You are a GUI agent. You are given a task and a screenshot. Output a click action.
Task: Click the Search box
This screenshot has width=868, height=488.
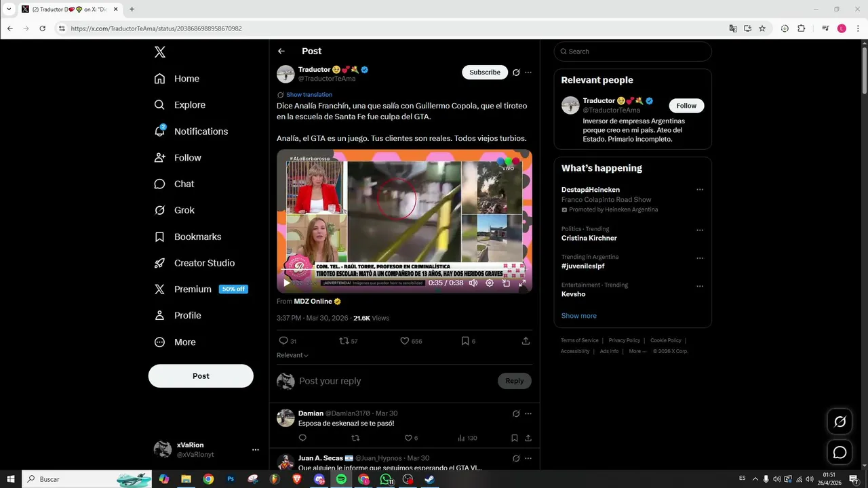[x=633, y=52]
